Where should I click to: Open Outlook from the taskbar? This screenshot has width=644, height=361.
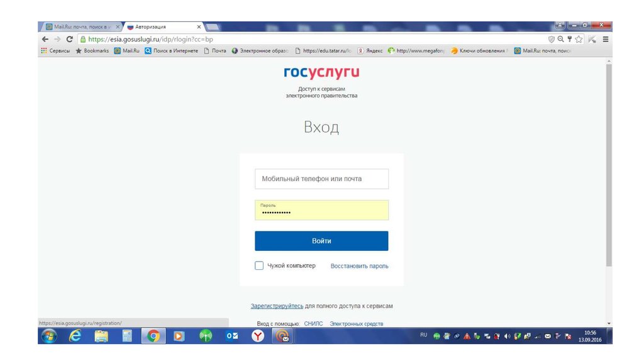232,336
